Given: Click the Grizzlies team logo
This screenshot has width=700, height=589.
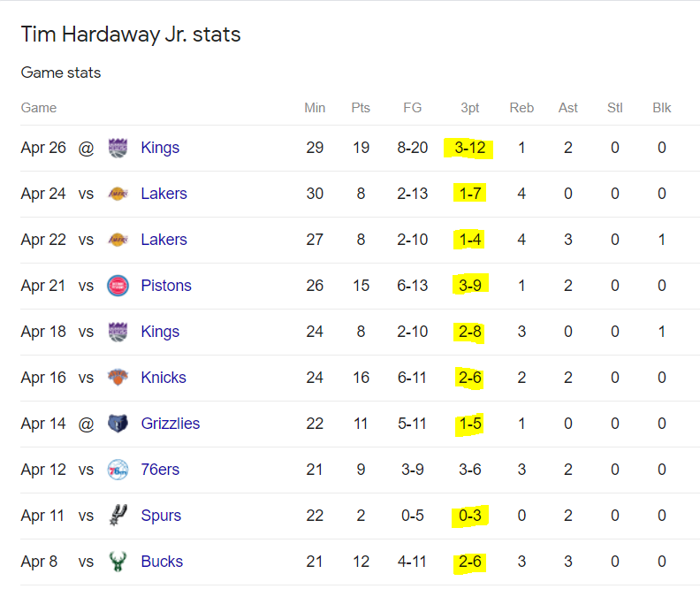Looking at the screenshot, I should click(118, 424).
